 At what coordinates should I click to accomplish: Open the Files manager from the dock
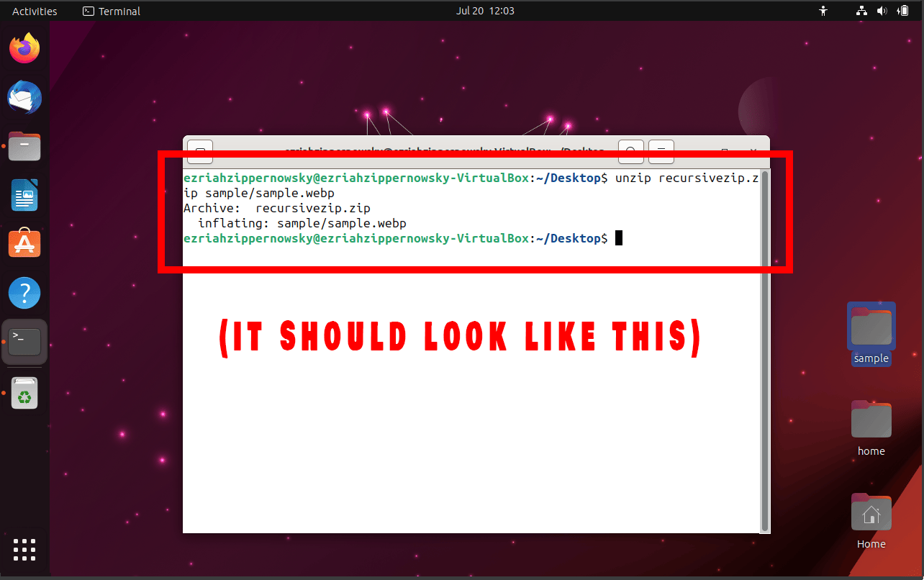click(24, 146)
